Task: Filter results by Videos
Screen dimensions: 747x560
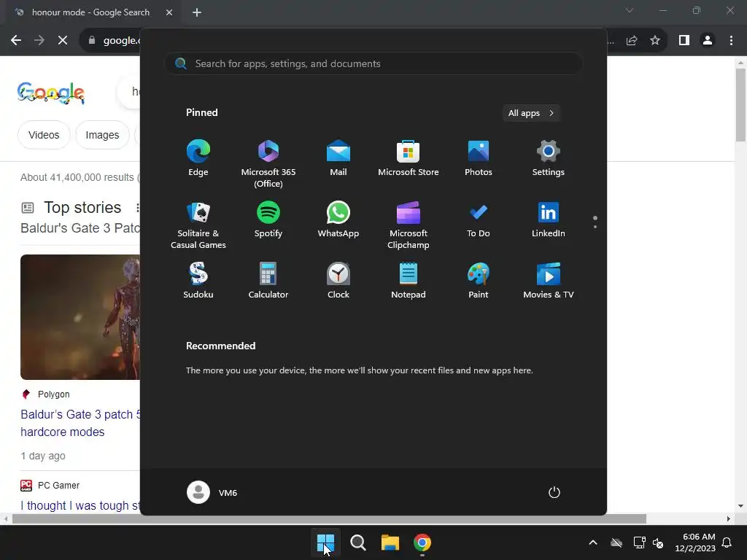Action: (44, 135)
